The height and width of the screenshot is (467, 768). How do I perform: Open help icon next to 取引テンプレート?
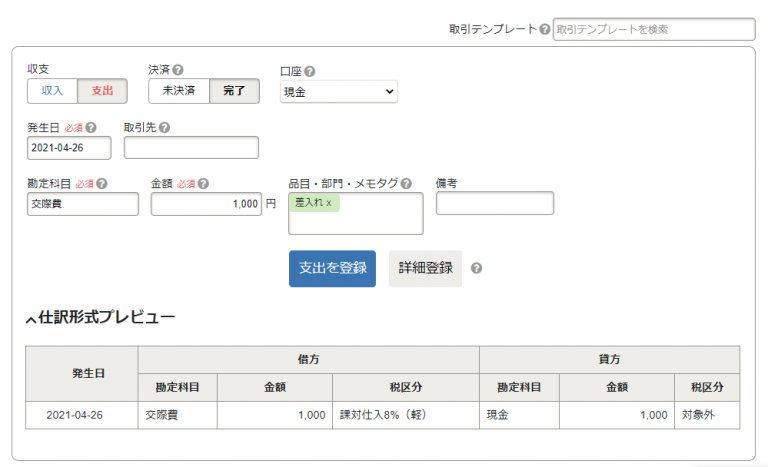coord(545,29)
